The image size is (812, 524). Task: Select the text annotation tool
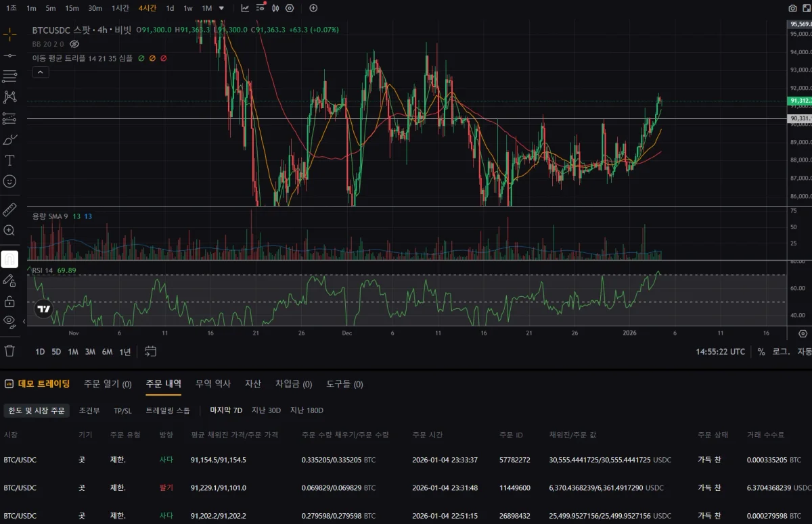(x=9, y=160)
